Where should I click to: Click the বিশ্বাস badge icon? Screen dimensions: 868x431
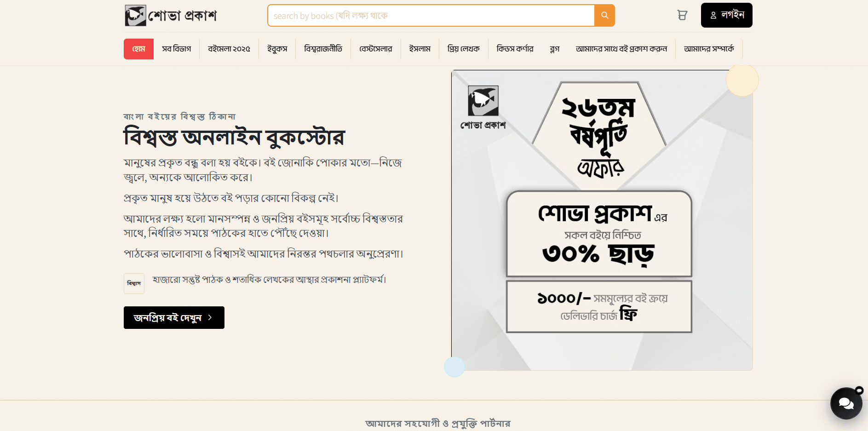click(x=134, y=283)
